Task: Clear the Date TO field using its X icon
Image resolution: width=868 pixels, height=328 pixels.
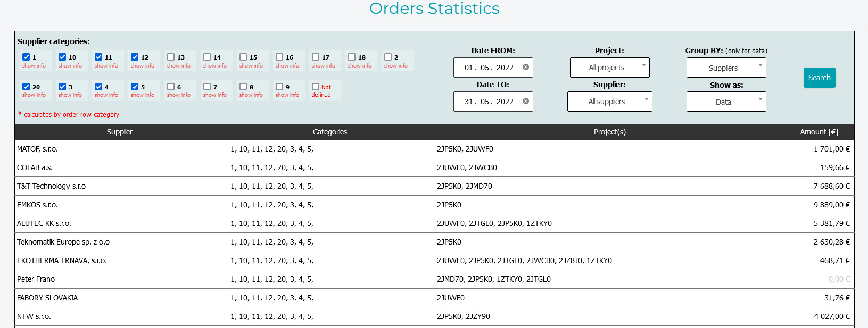Action: pyautogui.click(x=525, y=102)
